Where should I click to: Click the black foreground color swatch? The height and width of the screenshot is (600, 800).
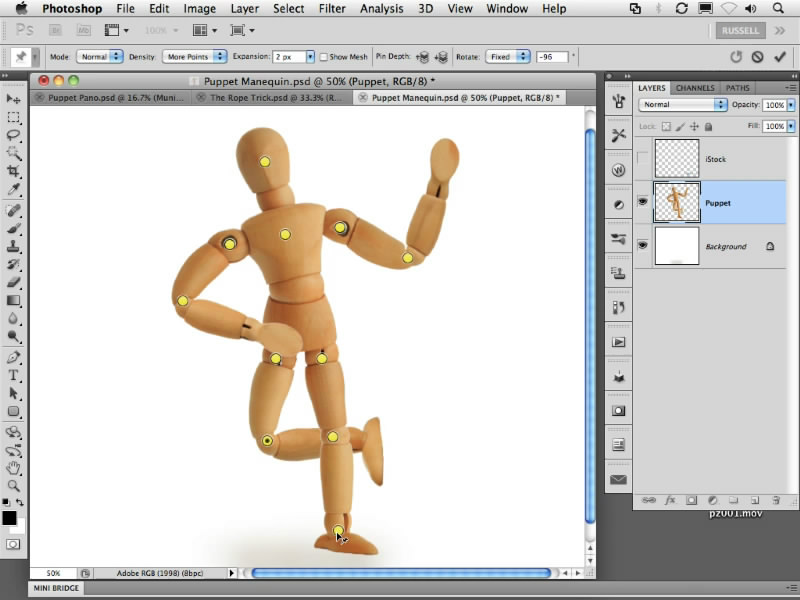(x=9, y=517)
